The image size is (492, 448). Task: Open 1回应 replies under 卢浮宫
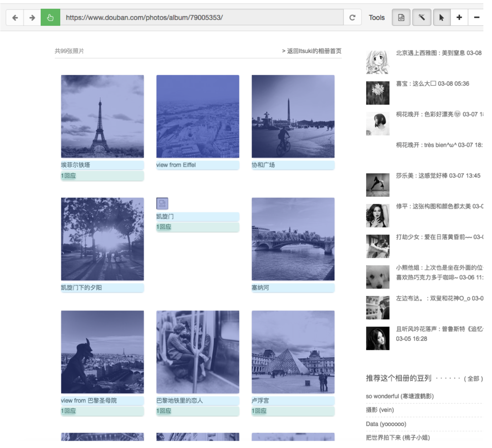click(x=259, y=411)
